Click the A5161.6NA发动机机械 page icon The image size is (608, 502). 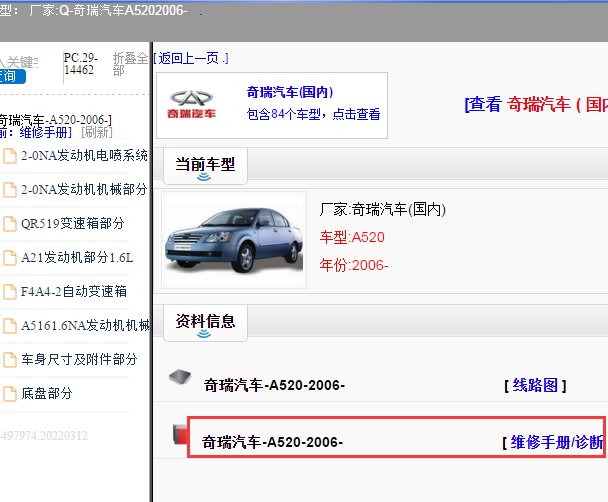(10, 326)
